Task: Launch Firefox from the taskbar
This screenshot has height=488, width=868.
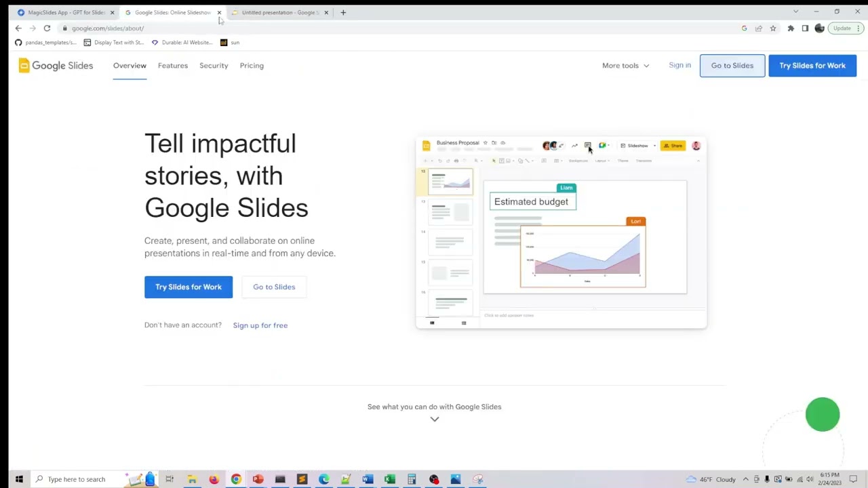Action: (x=214, y=479)
